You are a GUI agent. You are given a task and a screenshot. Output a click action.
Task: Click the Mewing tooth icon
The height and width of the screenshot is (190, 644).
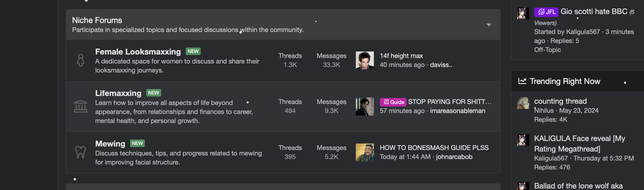(80, 152)
